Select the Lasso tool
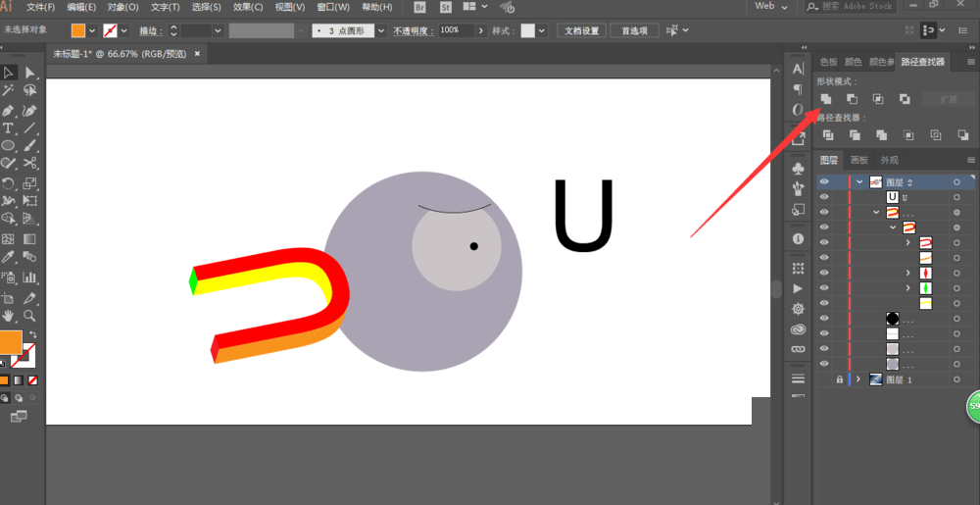Image resolution: width=980 pixels, height=505 pixels. coord(29,91)
